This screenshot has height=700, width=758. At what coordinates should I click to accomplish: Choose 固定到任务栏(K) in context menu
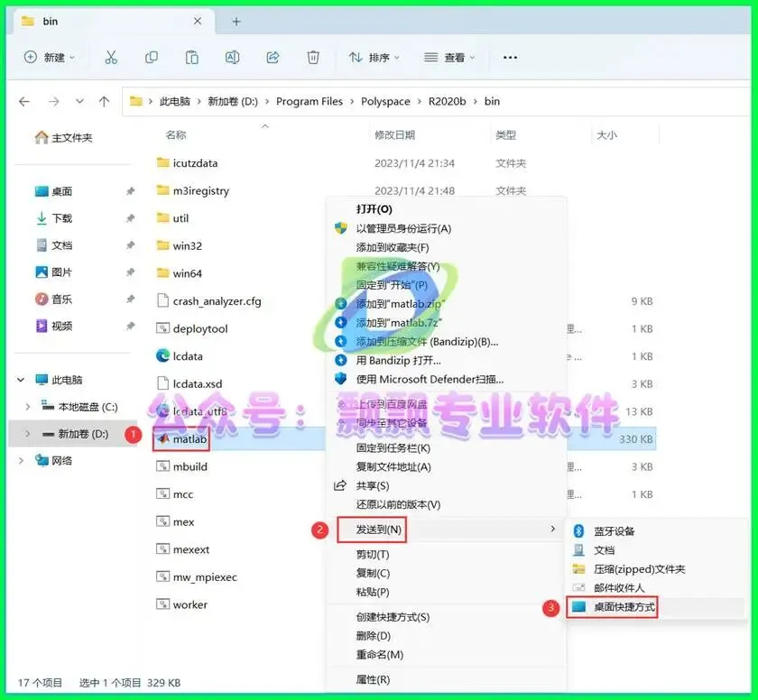(393, 448)
